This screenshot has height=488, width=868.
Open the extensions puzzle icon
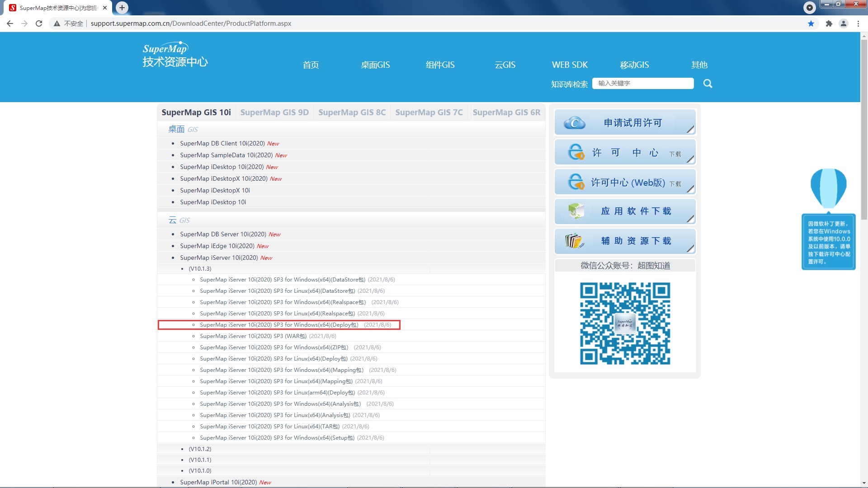[x=829, y=23]
